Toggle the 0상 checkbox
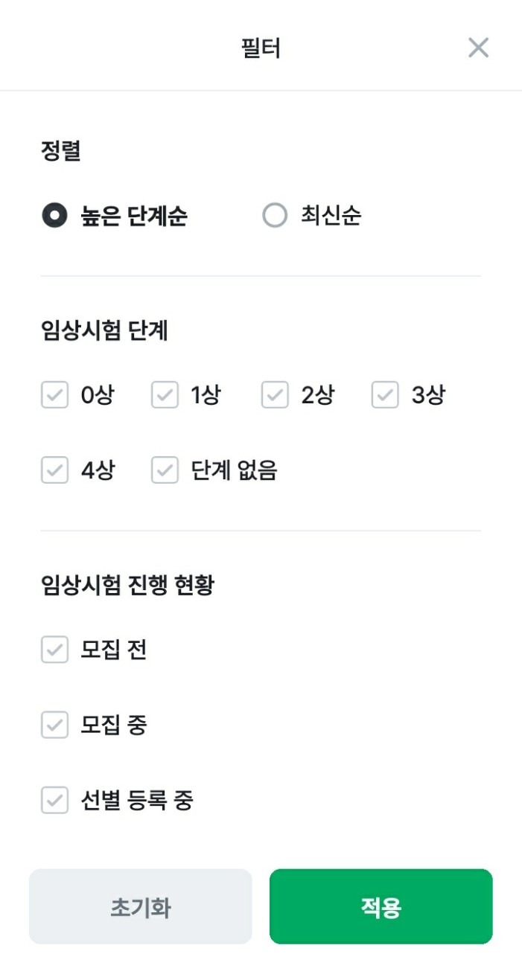This screenshot has width=522, height=980. 54,395
